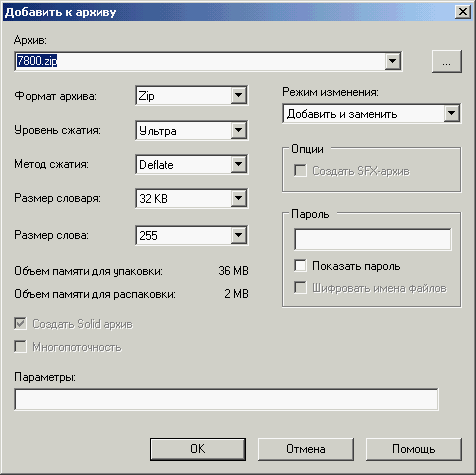Toggle Шифровать имена файлов checkbox
The height and width of the screenshot is (475, 476).
(x=300, y=288)
